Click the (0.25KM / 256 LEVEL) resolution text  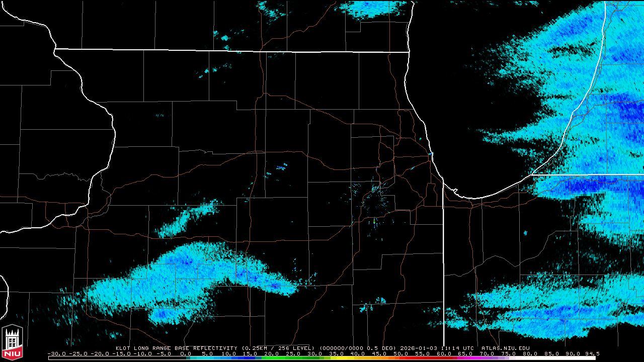[x=278, y=348]
